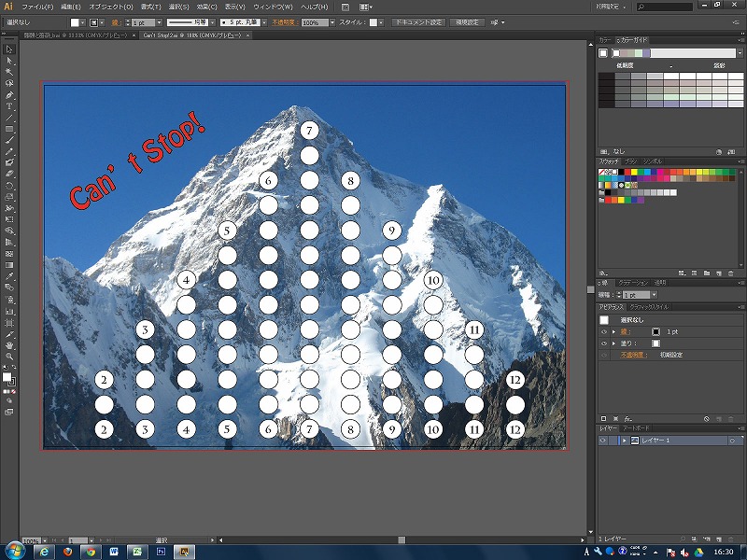Open the opacity 100% dropdown in control bar

(x=332, y=22)
